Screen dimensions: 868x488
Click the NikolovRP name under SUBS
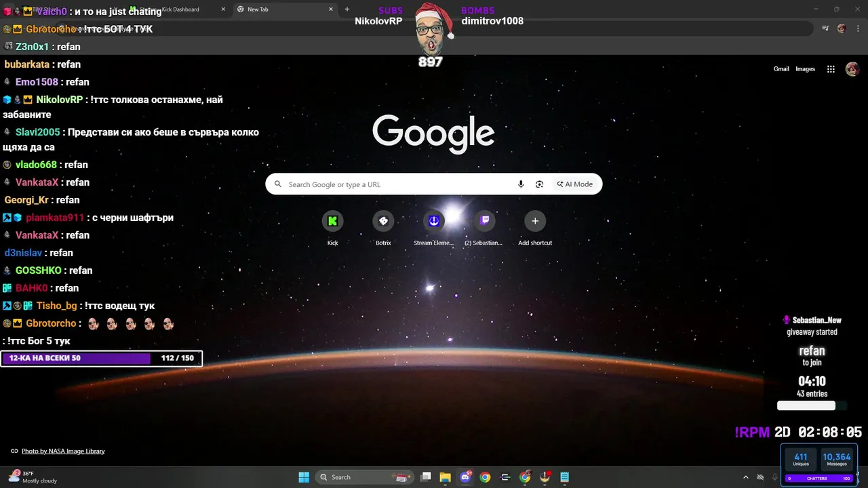[x=378, y=21]
